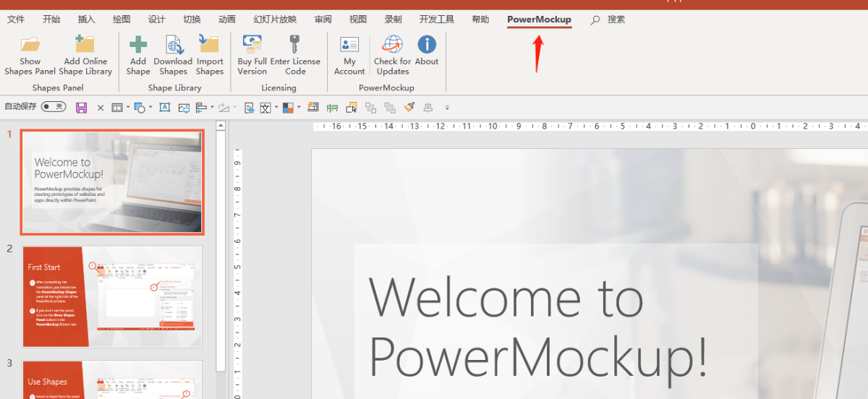Click the Welcome to PowerMockup! title text
Image resolution: width=868 pixels, height=399 pixels.
[538, 327]
